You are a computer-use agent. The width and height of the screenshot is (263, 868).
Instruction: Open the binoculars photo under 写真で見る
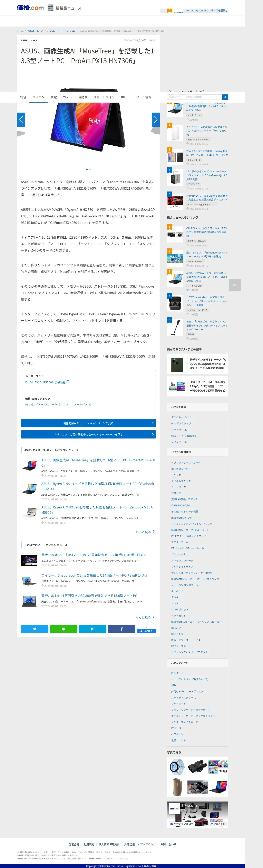click(x=197, y=767)
